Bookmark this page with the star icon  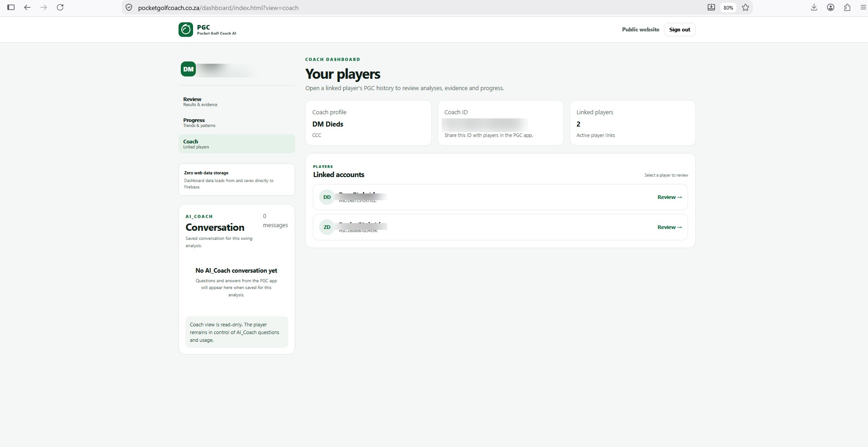(745, 7)
